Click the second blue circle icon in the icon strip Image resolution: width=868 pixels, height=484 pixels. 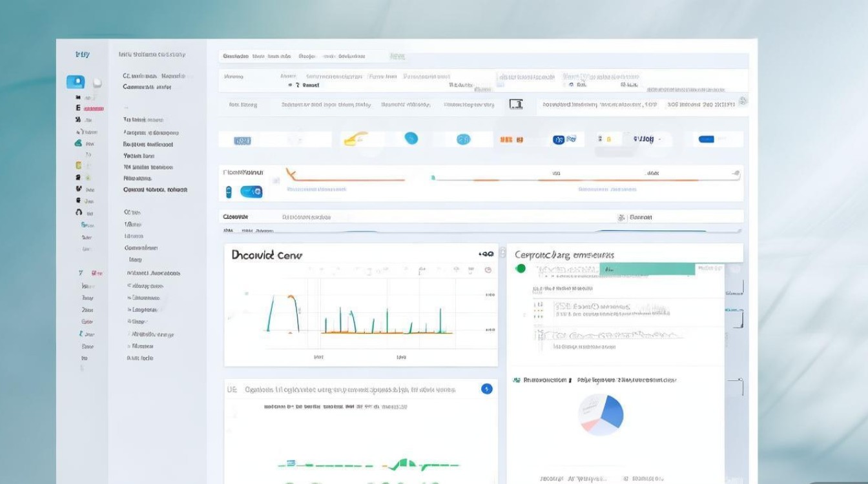click(463, 139)
